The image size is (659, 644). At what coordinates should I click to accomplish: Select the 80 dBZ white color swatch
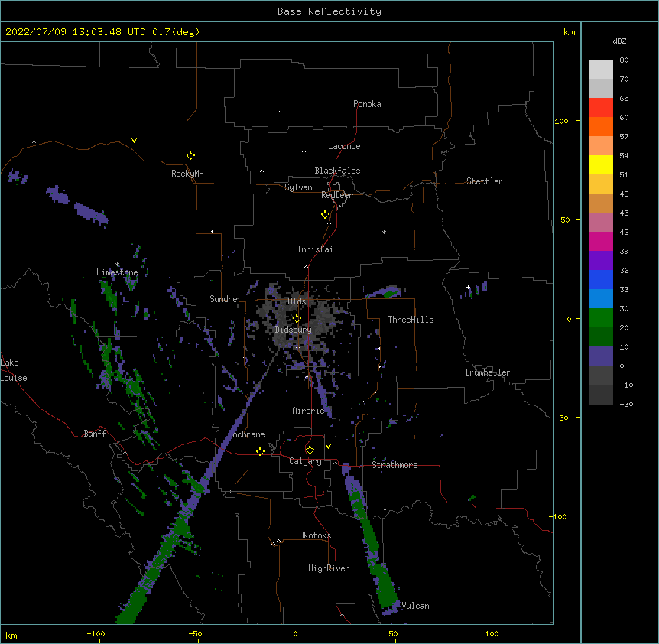(601, 70)
